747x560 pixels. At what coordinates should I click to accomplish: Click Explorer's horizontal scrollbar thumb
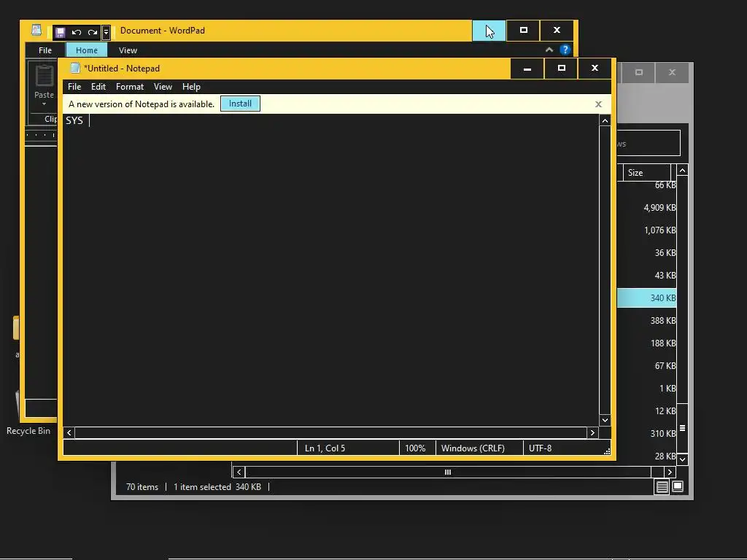pyautogui.click(x=448, y=472)
